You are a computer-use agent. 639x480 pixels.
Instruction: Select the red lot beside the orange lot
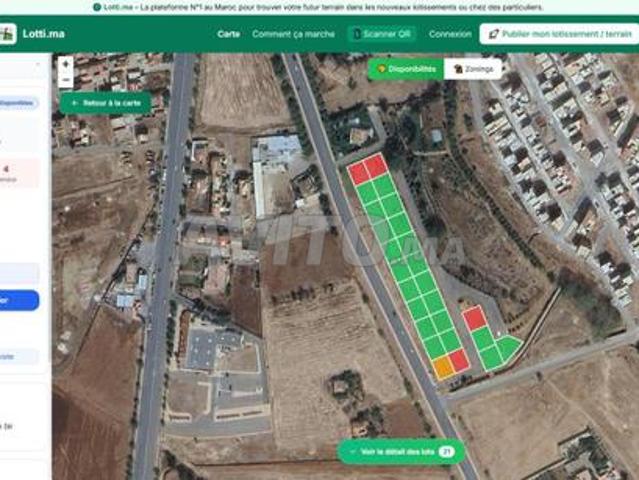coord(459,361)
